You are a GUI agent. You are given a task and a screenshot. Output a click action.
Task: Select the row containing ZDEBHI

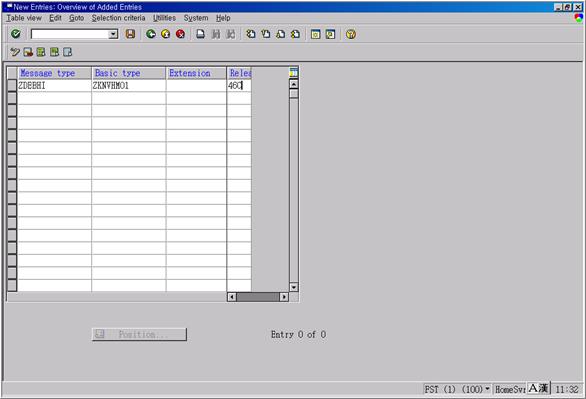(12, 86)
